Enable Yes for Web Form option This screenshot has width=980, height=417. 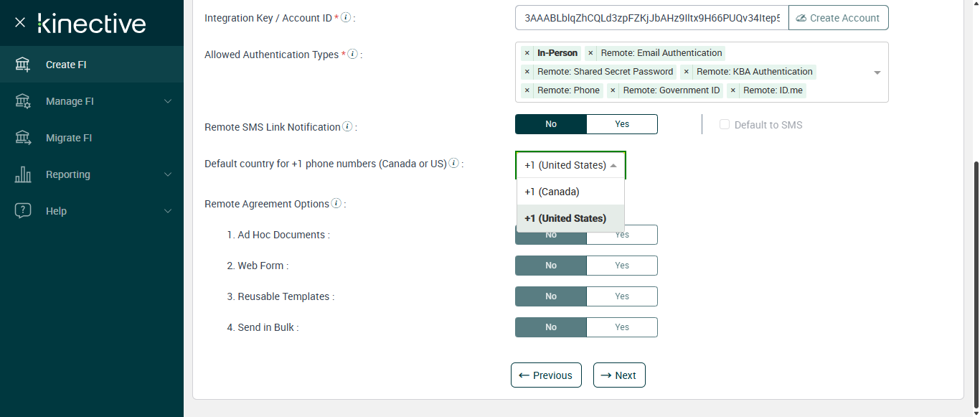click(621, 266)
